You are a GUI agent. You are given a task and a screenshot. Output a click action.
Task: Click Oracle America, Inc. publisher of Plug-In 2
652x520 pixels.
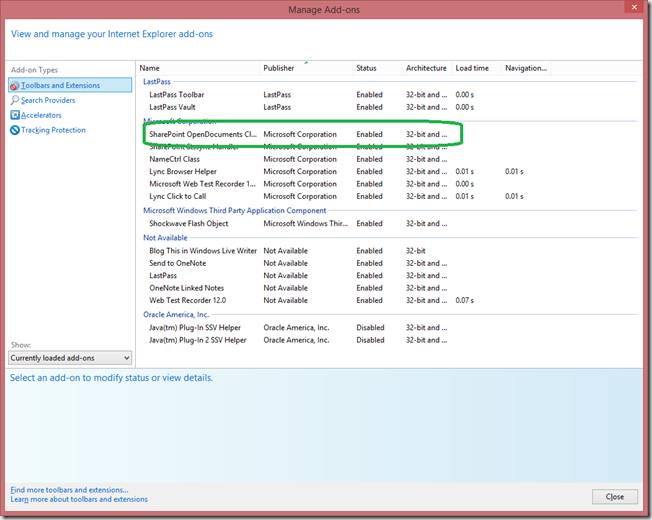(296, 340)
